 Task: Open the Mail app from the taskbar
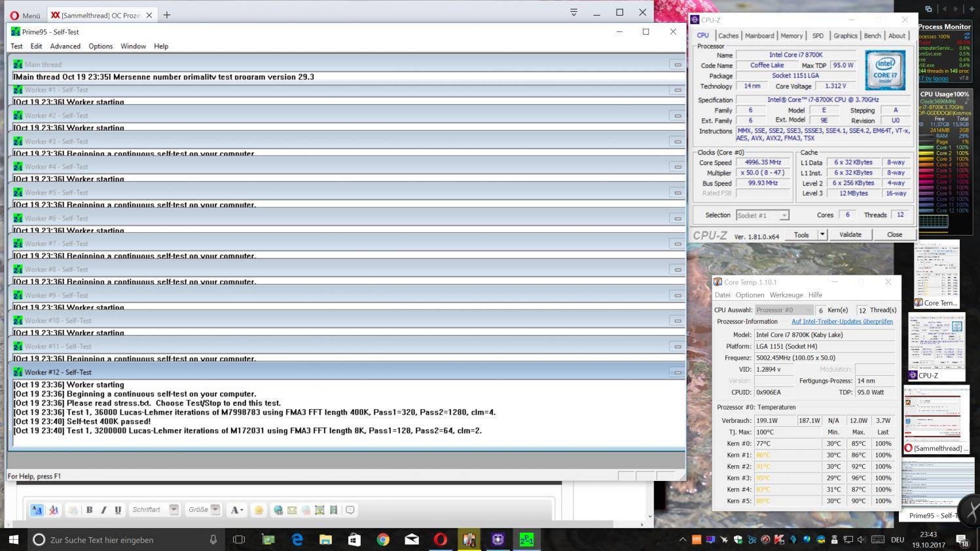click(412, 540)
